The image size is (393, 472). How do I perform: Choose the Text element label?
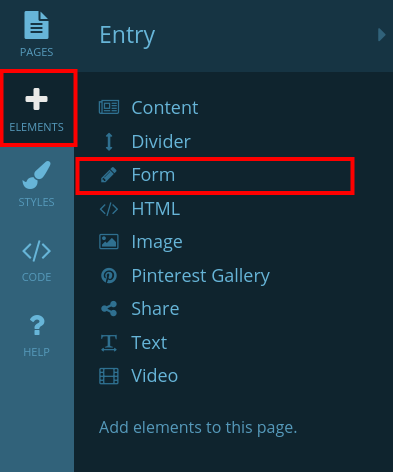pos(149,343)
